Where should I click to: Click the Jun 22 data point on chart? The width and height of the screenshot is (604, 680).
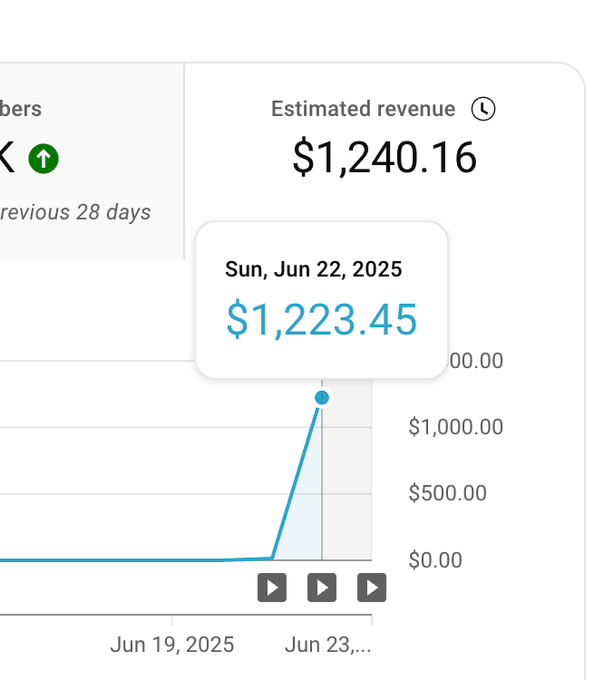click(322, 397)
